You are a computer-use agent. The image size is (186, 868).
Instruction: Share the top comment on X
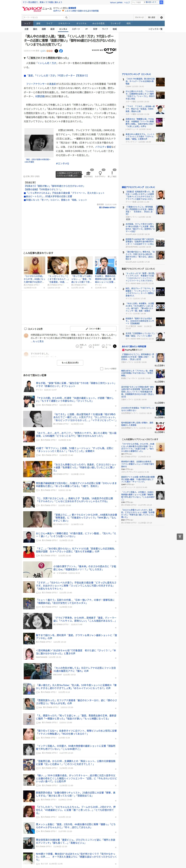115,346
